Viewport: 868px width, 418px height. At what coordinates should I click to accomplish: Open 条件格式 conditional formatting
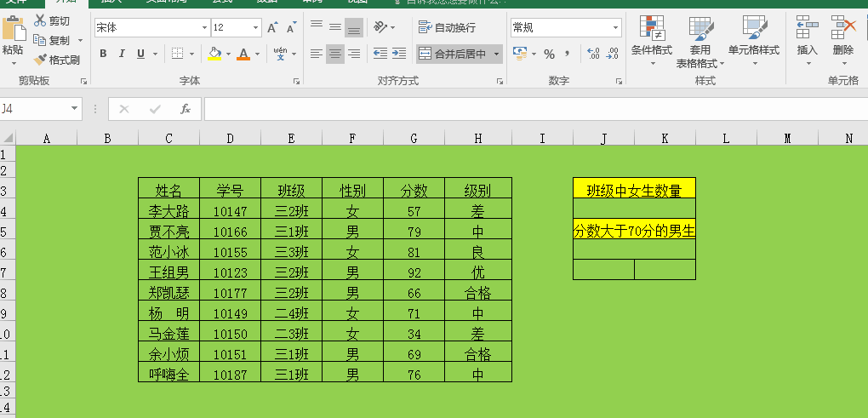coord(652,41)
